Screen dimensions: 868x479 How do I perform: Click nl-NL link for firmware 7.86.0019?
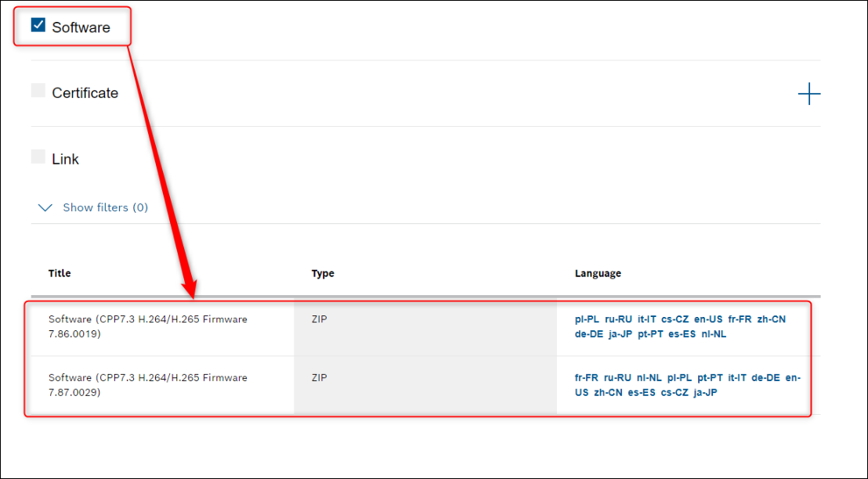714,334
